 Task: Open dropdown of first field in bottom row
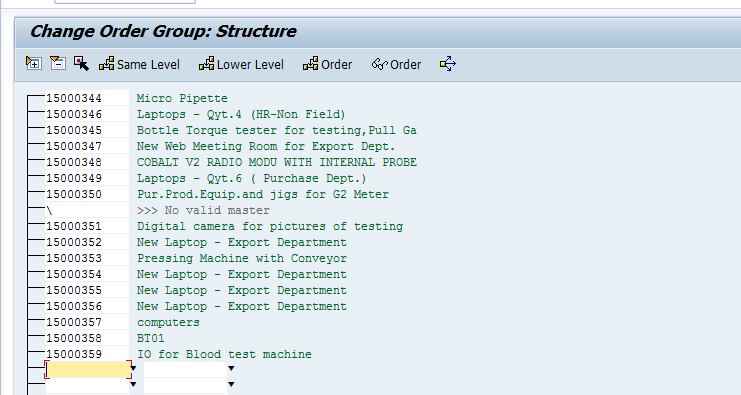133,385
